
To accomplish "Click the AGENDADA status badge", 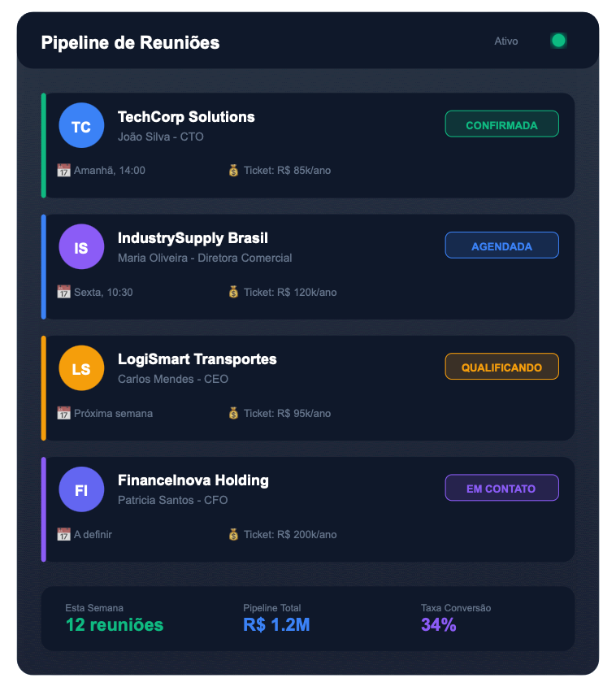I will [501, 246].
